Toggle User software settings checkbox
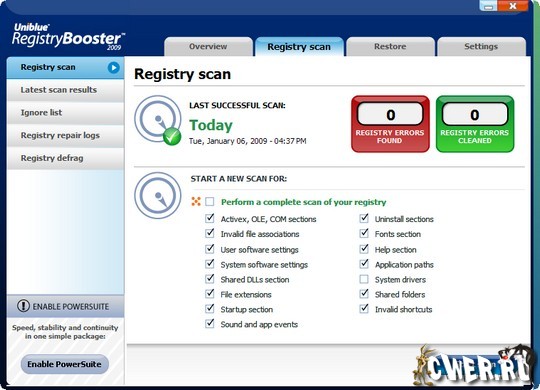This screenshot has height=390, width=540. pos(210,249)
